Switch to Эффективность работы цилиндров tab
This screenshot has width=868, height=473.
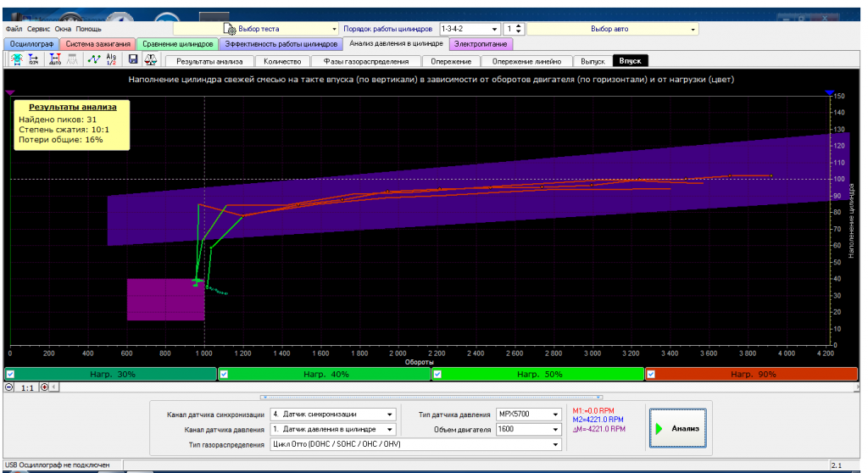[x=281, y=44]
